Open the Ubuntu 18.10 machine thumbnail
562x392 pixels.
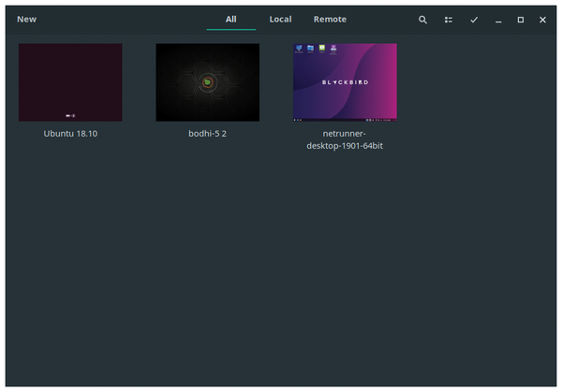click(x=70, y=82)
